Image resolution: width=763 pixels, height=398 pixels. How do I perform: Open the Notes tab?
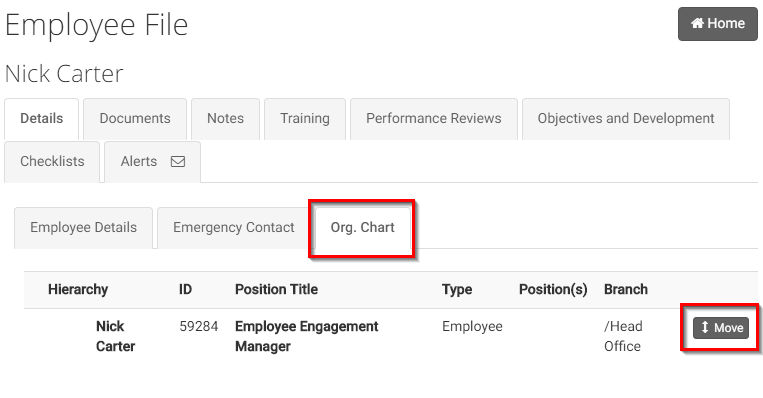click(225, 119)
